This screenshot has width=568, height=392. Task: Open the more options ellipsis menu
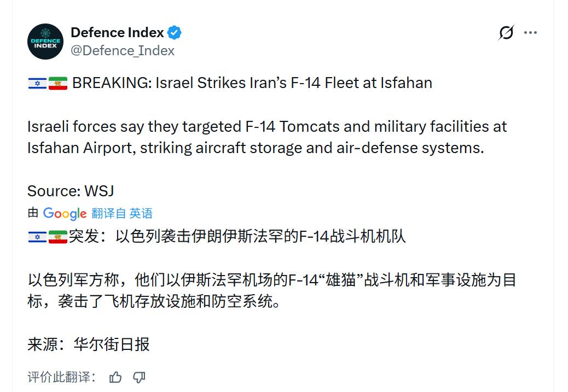(530, 33)
